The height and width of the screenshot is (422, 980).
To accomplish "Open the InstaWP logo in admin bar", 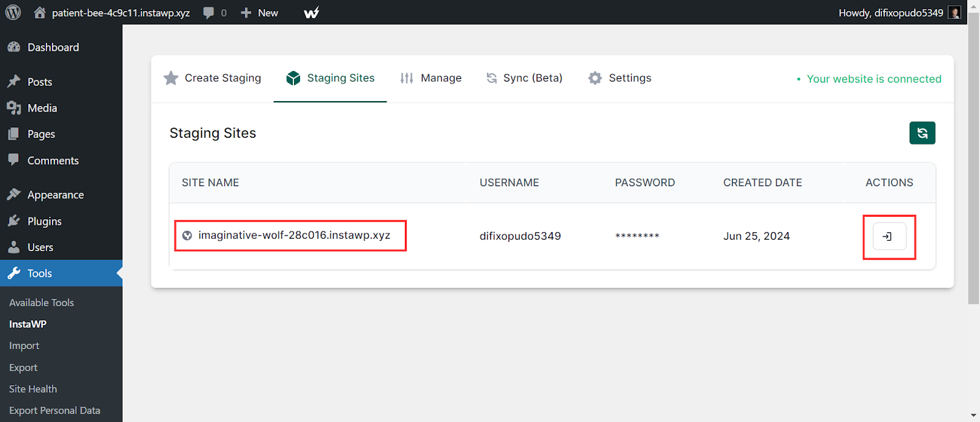I will pyautogui.click(x=312, y=12).
